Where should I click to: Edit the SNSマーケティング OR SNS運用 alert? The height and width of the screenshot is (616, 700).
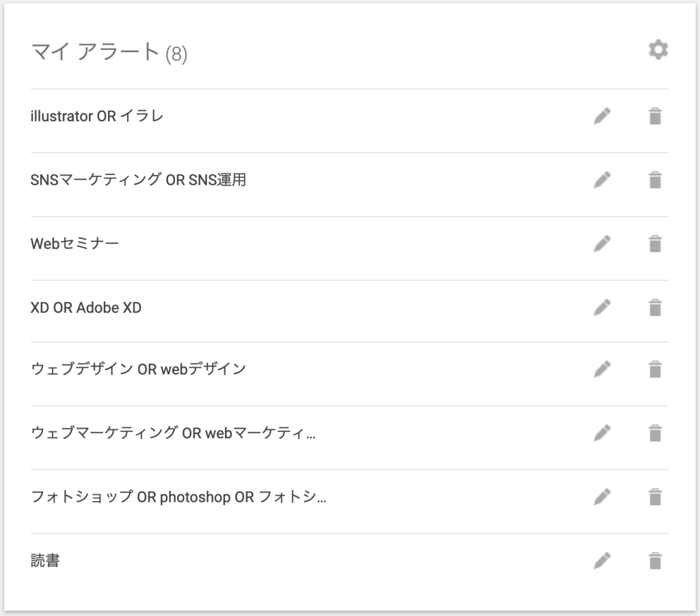click(602, 180)
